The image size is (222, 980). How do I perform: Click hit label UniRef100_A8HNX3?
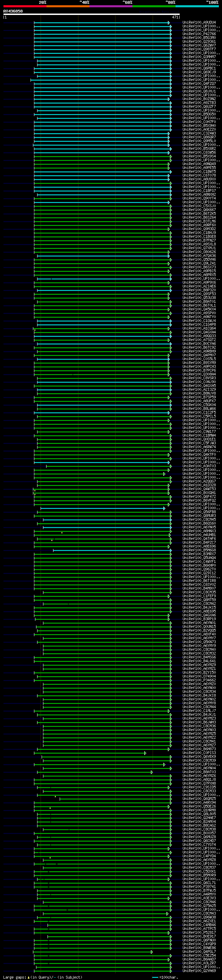click(x=199, y=531)
